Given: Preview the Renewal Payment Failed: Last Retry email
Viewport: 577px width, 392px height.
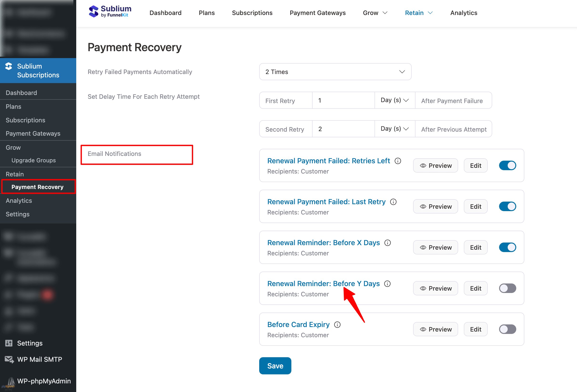Looking at the screenshot, I should (x=435, y=206).
